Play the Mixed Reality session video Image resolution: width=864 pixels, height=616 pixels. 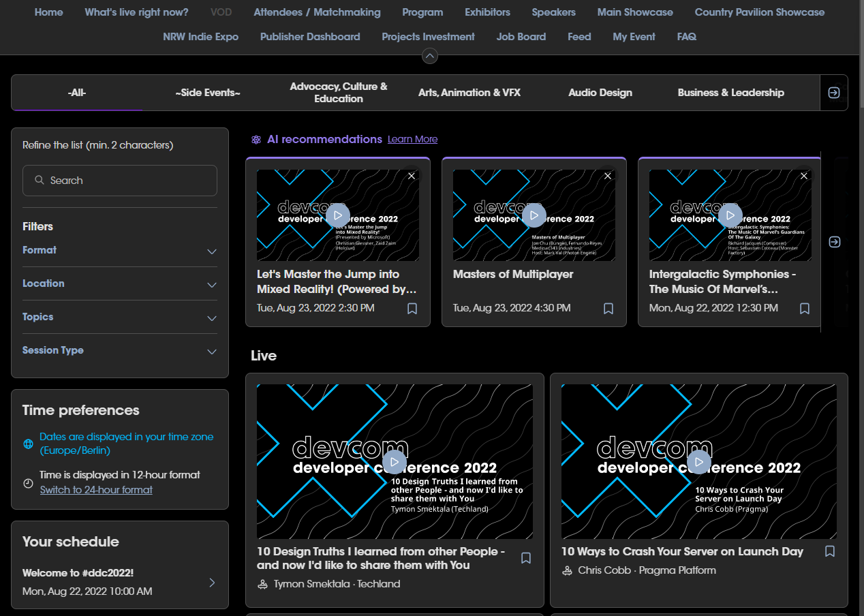(338, 215)
